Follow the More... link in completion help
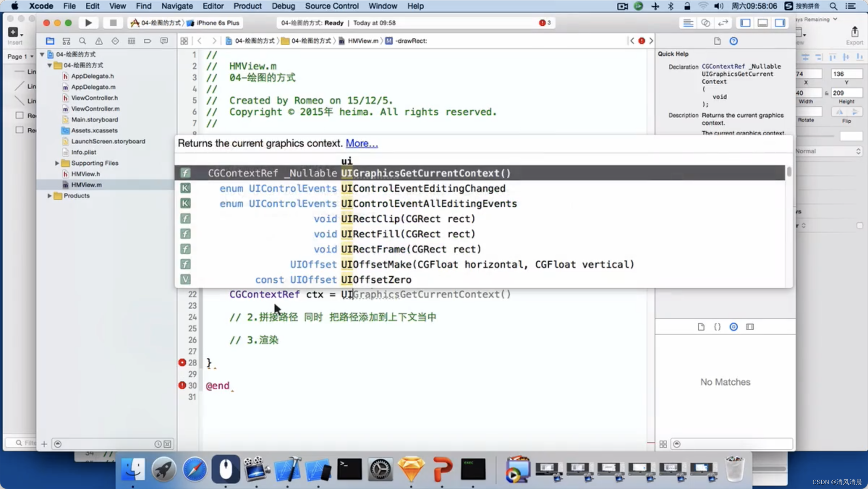This screenshot has width=868, height=489. click(x=362, y=143)
